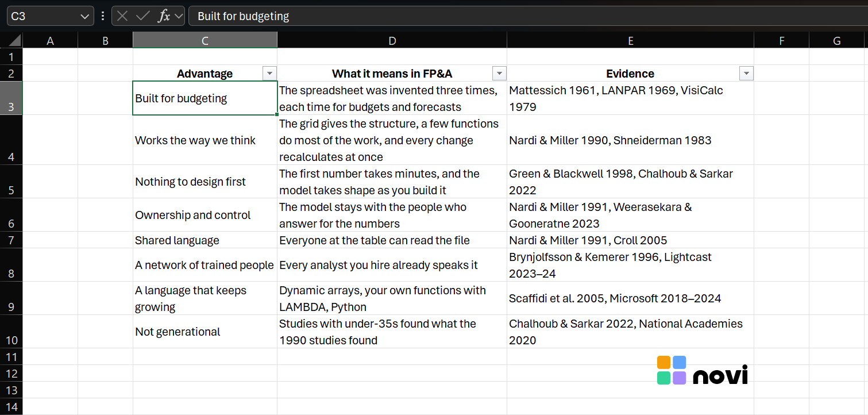This screenshot has width=868, height=415.
Task: Select column G header
Action: pyautogui.click(x=836, y=40)
